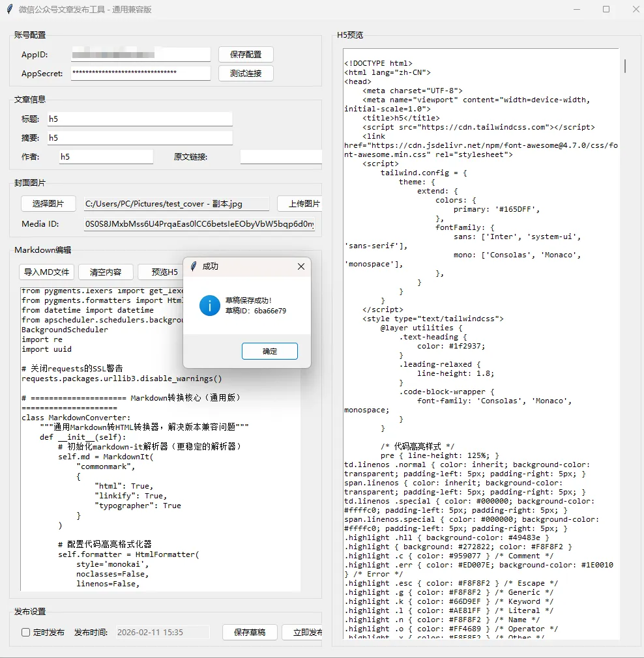Minimize the application window

[x=577, y=9]
